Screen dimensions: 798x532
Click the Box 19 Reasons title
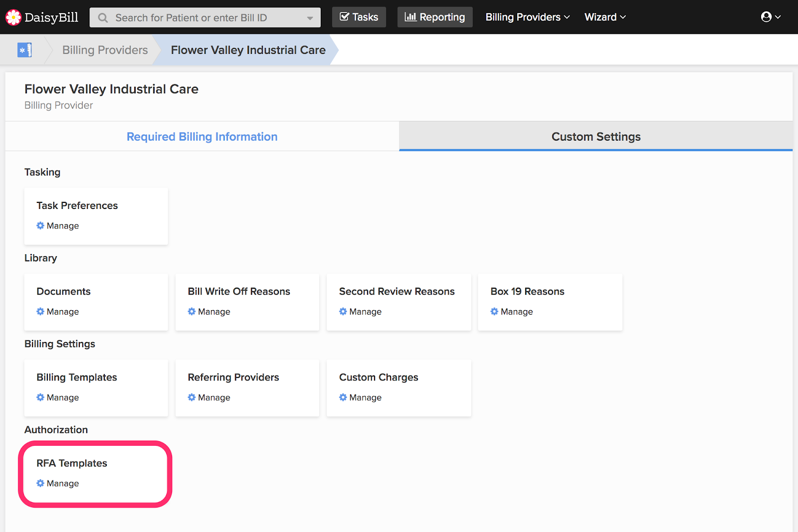(528, 291)
